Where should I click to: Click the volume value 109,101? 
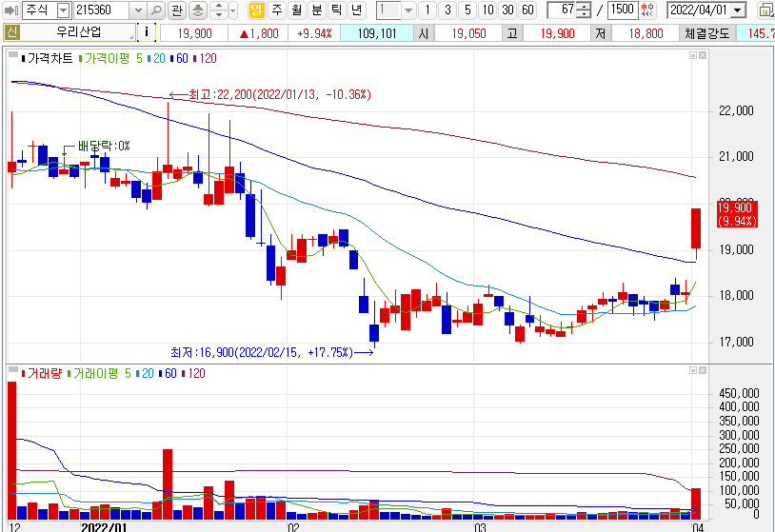pos(377,33)
